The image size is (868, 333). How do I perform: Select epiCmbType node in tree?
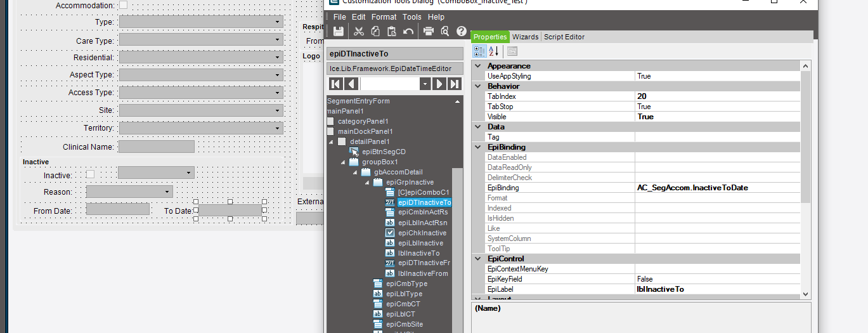coord(406,284)
